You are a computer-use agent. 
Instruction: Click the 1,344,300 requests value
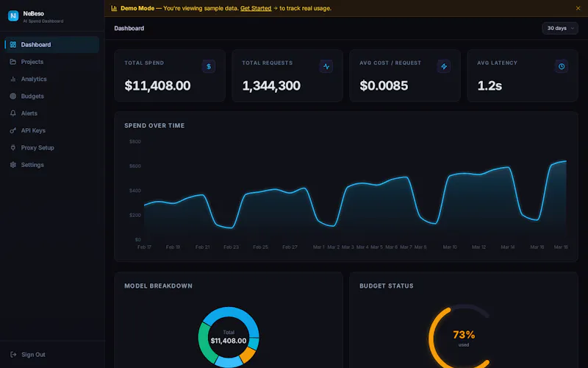[x=271, y=85]
